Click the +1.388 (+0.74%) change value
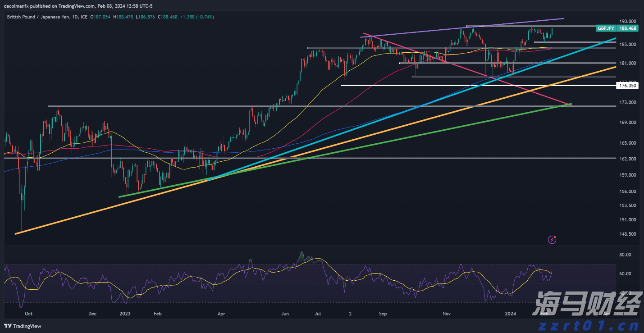The image size is (644, 333). click(197, 17)
